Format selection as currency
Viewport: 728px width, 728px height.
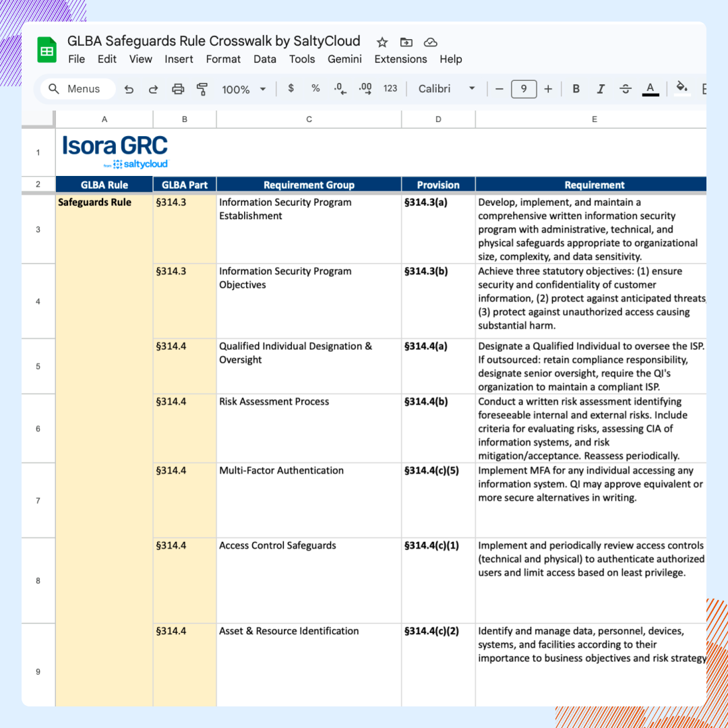291,88
